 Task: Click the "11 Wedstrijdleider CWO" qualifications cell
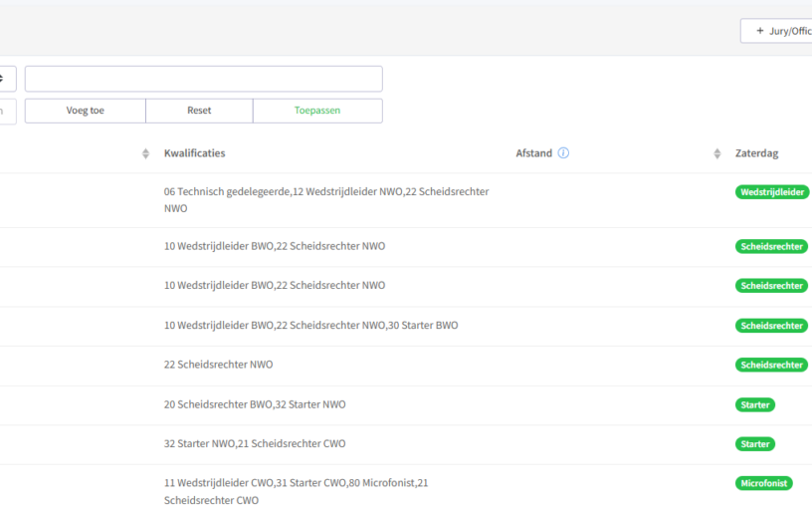tap(297, 491)
